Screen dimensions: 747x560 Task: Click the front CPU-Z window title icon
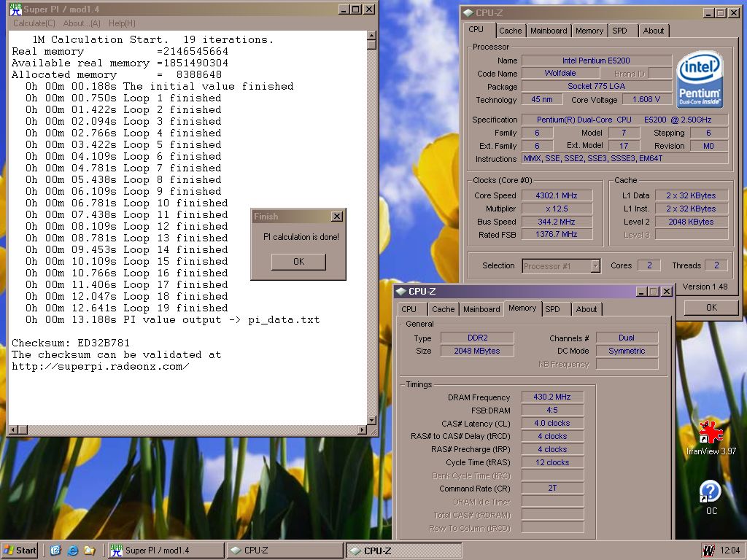point(400,292)
